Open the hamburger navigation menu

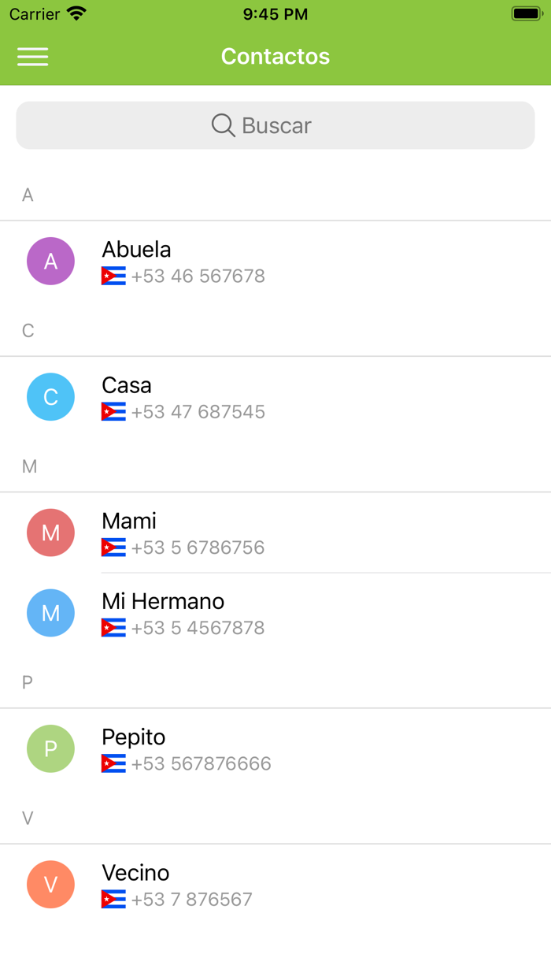(32, 56)
